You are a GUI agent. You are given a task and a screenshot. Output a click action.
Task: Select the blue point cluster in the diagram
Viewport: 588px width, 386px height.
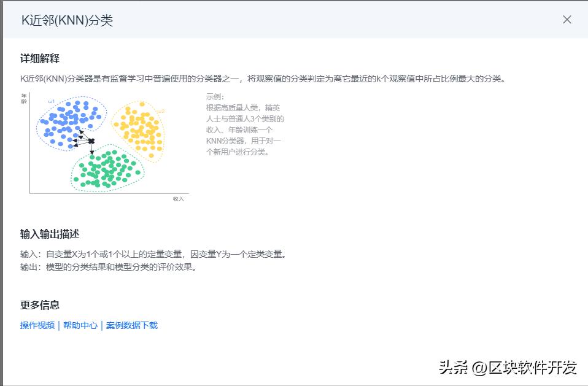point(68,120)
